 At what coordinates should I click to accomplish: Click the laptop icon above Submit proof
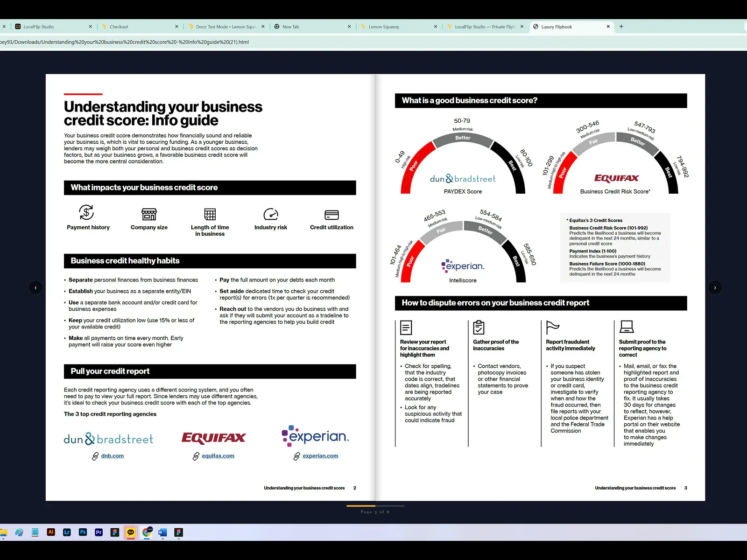(x=626, y=327)
